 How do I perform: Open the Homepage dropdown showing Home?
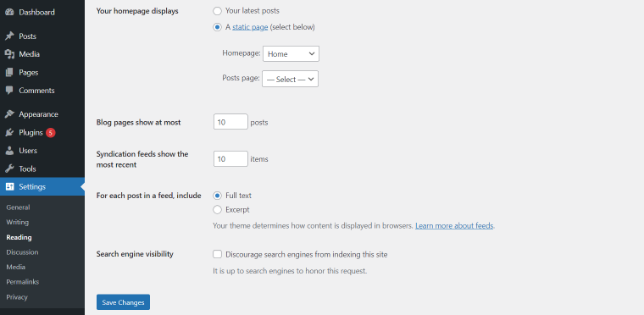click(x=291, y=54)
